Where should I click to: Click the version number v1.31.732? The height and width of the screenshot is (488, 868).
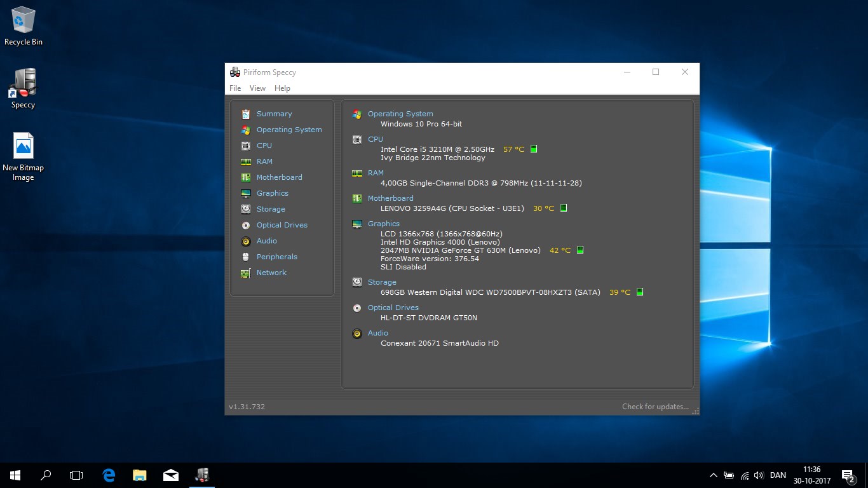coord(247,407)
